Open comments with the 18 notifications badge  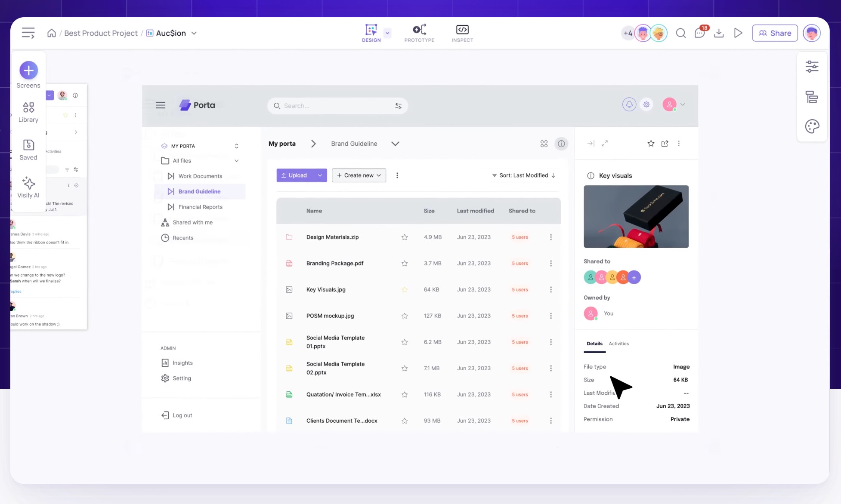tap(700, 33)
